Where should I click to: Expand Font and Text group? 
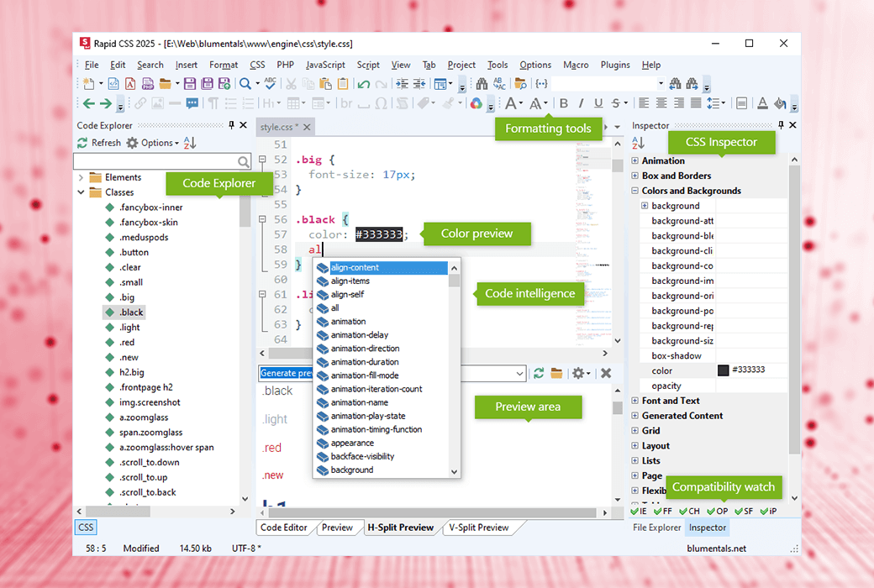coord(634,401)
